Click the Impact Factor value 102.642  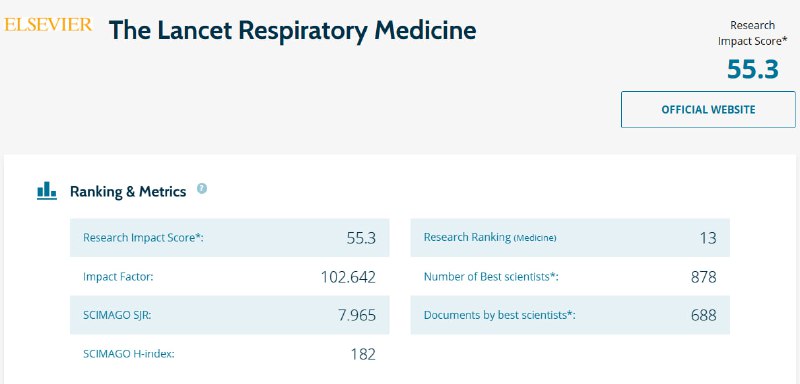point(348,277)
